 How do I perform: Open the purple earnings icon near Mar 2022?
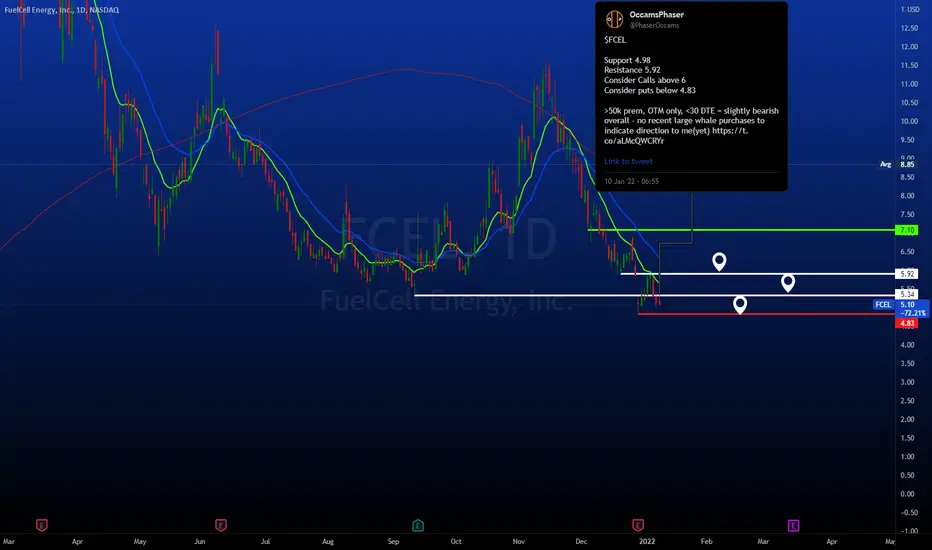793,525
